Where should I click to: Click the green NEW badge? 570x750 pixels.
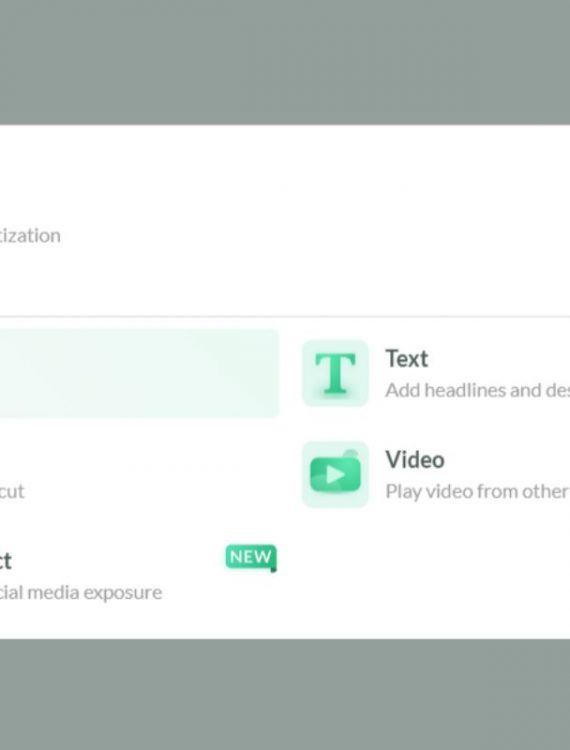coord(251,557)
